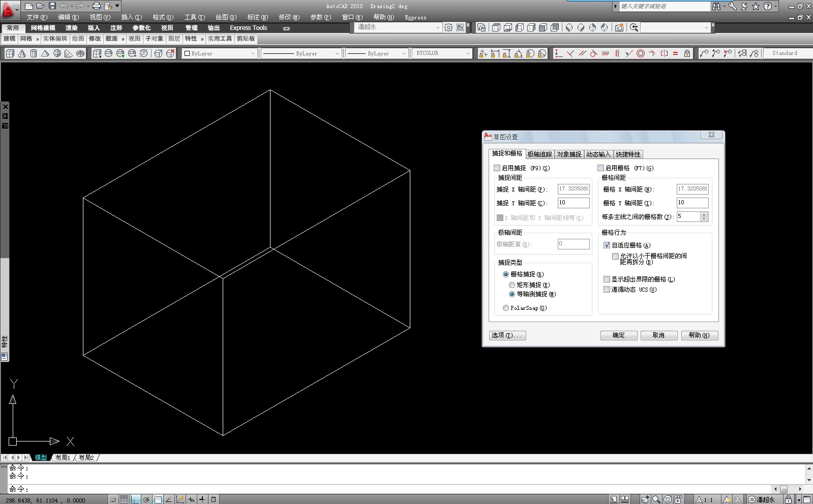The image size is (813, 504).
Task: Click the Undo arrow icon
Action: tap(64, 6)
